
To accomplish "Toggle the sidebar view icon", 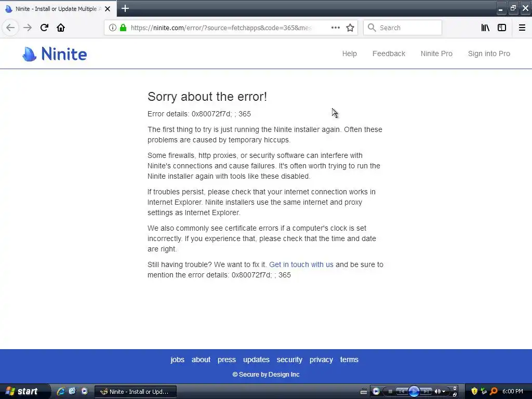I will tap(502, 28).
